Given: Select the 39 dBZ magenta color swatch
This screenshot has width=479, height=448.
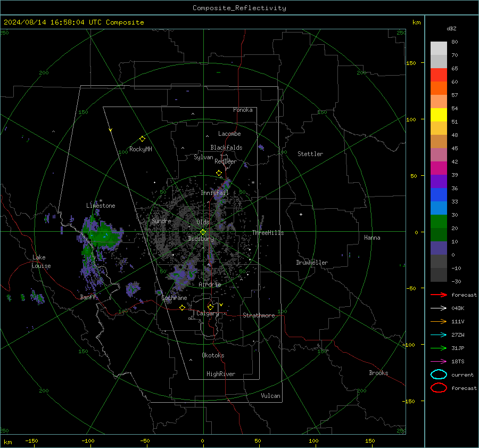Looking at the screenshot, I should [439, 168].
